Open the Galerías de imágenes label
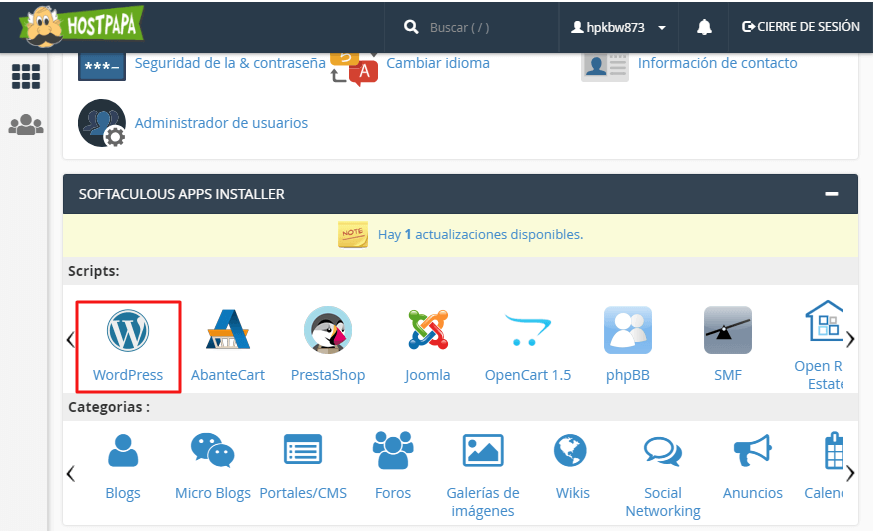Viewport: 873px width, 531px height. [x=483, y=502]
